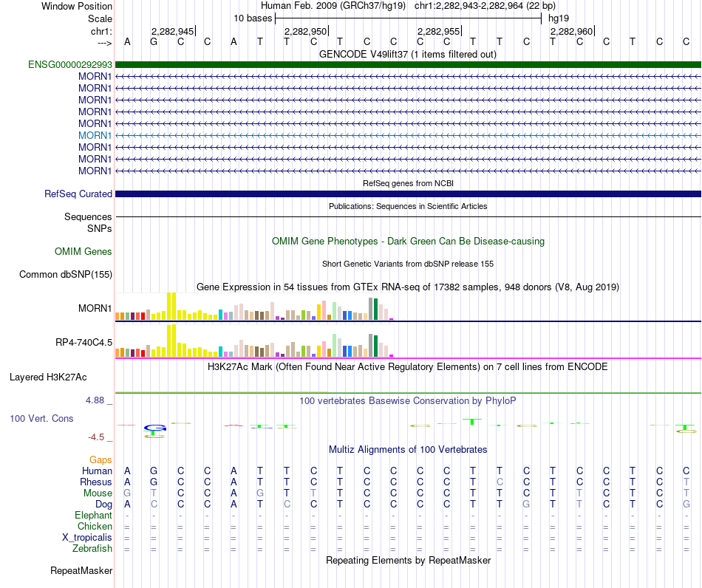Click the 2,282,950 position marker
This screenshot has height=588, width=702.
click(306, 31)
